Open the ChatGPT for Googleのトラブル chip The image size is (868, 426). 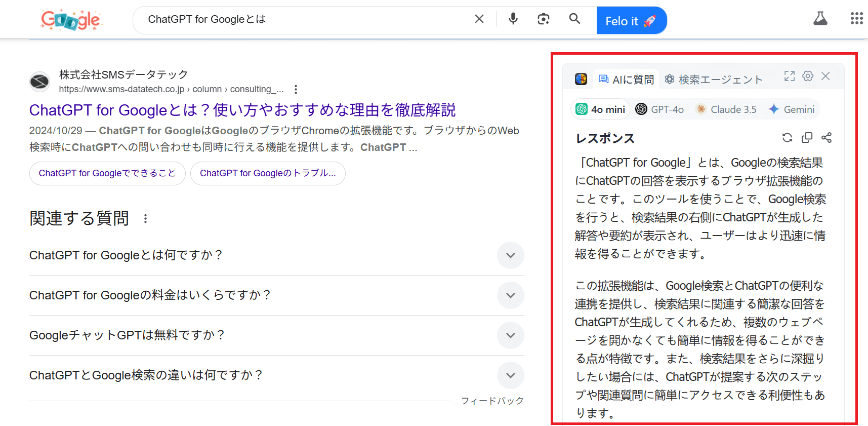(268, 173)
